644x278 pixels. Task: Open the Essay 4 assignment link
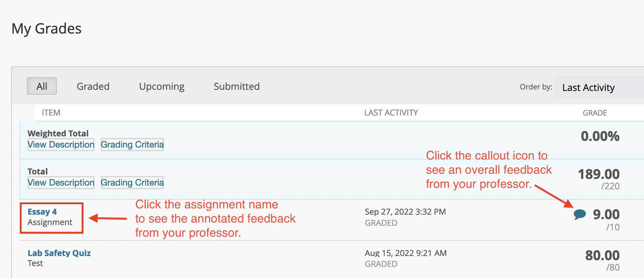coord(42,212)
